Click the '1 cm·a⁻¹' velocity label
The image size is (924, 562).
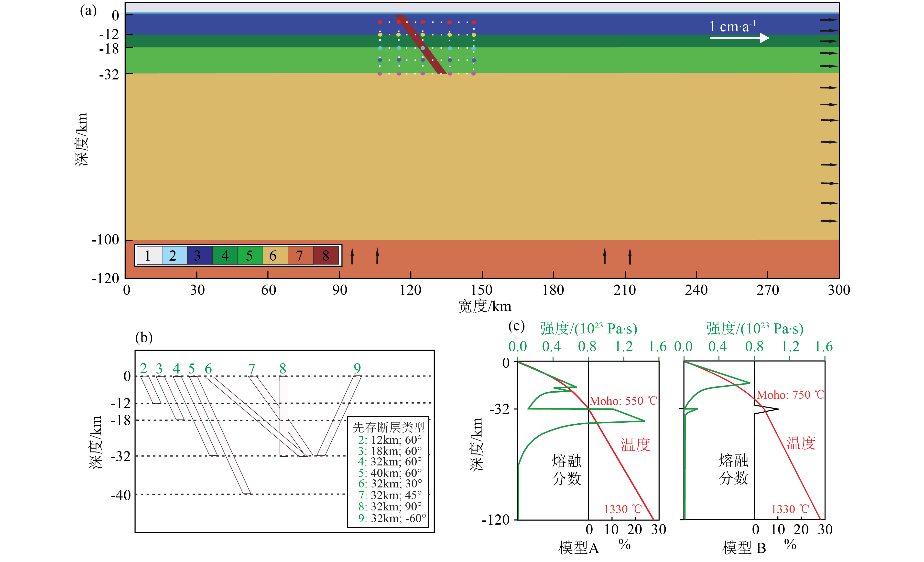tap(732, 26)
